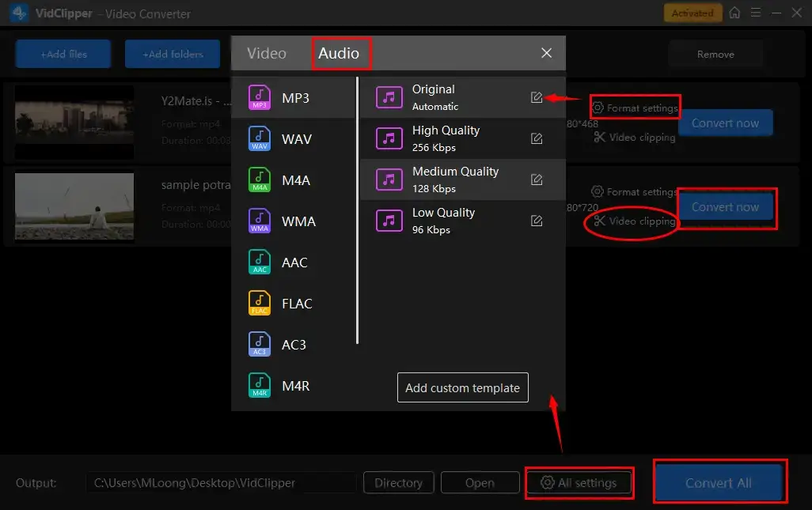Click Add custom template button
The width and height of the screenshot is (812, 510).
pyautogui.click(x=462, y=387)
